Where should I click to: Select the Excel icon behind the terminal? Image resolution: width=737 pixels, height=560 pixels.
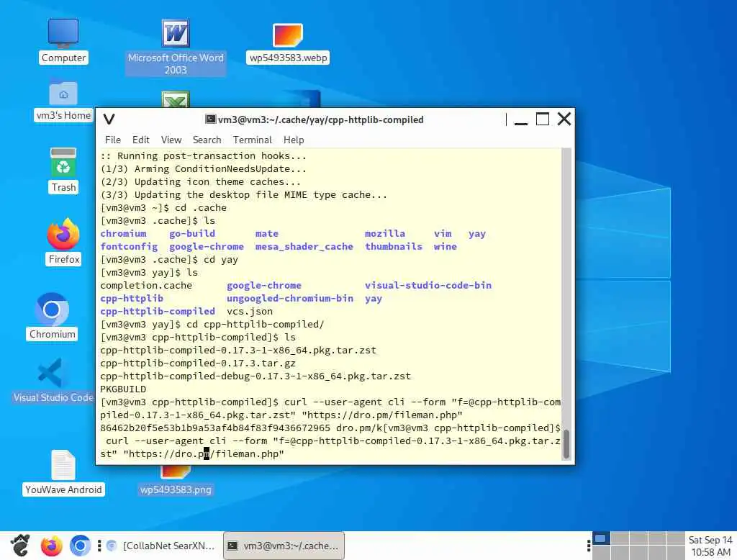tap(176, 99)
